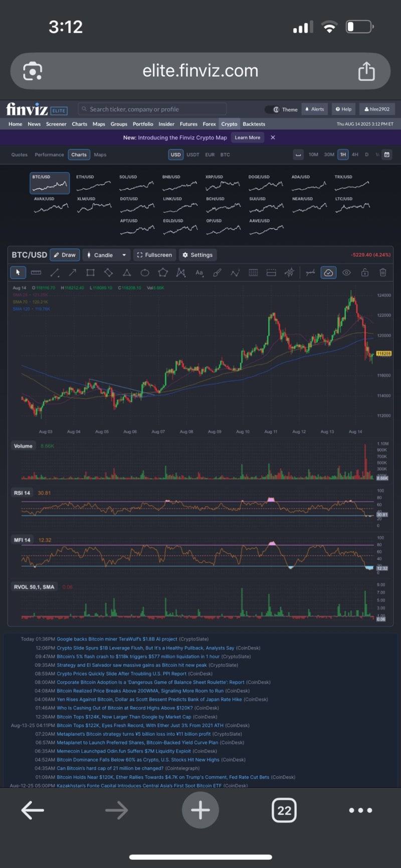
Task: Open the Maps menu item
Action: click(99, 124)
